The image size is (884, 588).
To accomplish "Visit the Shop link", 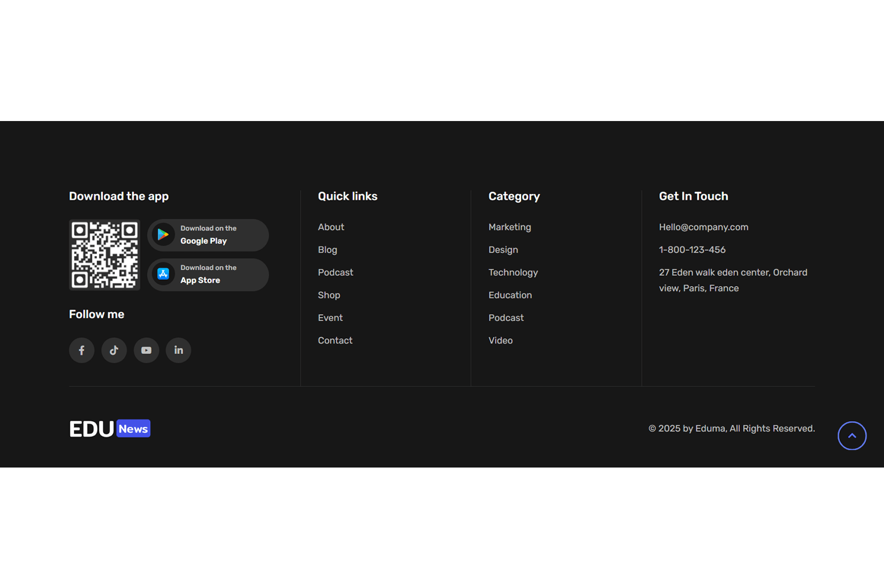I will [329, 295].
